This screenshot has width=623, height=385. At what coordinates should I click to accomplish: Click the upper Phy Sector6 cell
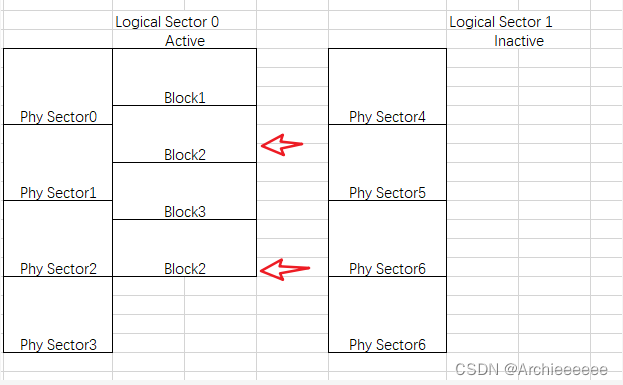point(387,238)
